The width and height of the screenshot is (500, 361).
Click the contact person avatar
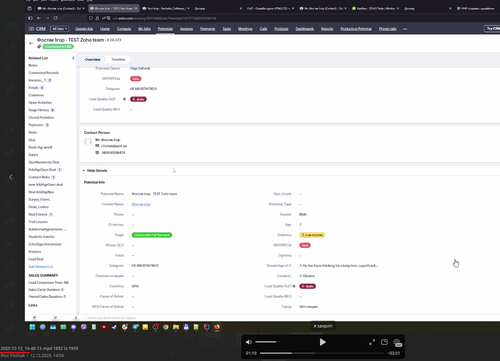tap(88, 142)
